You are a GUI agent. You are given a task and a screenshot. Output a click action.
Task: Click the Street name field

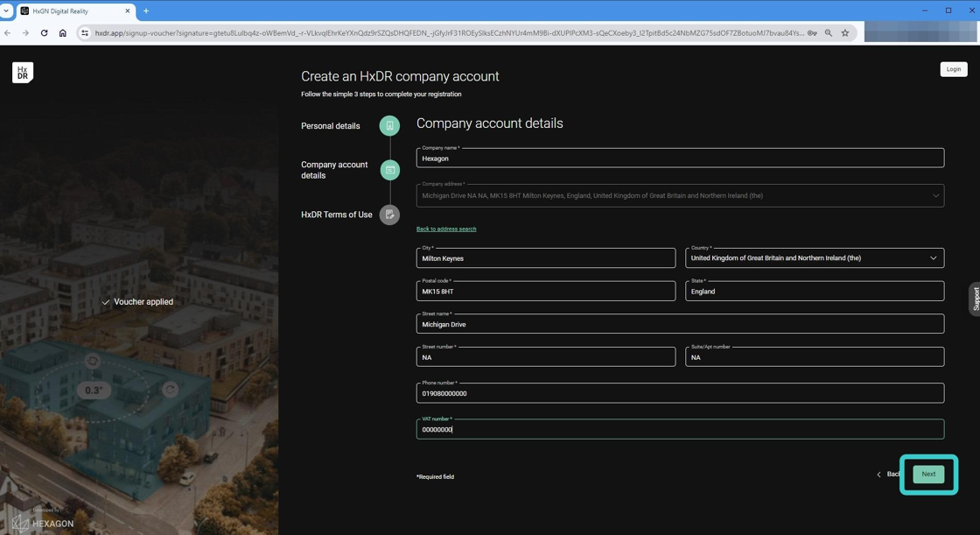(x=680, y=324)
